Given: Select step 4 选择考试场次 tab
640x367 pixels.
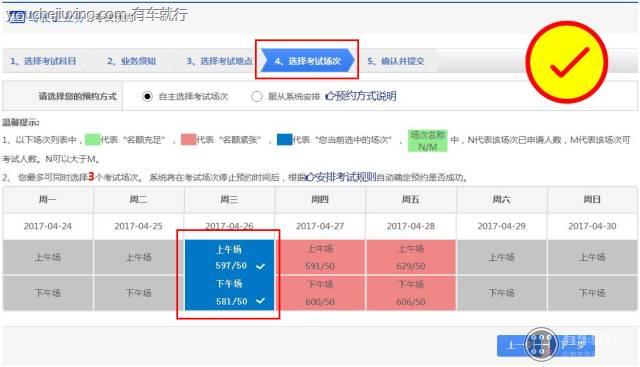Looking at the screenshot, I should [x=307, y=61].
